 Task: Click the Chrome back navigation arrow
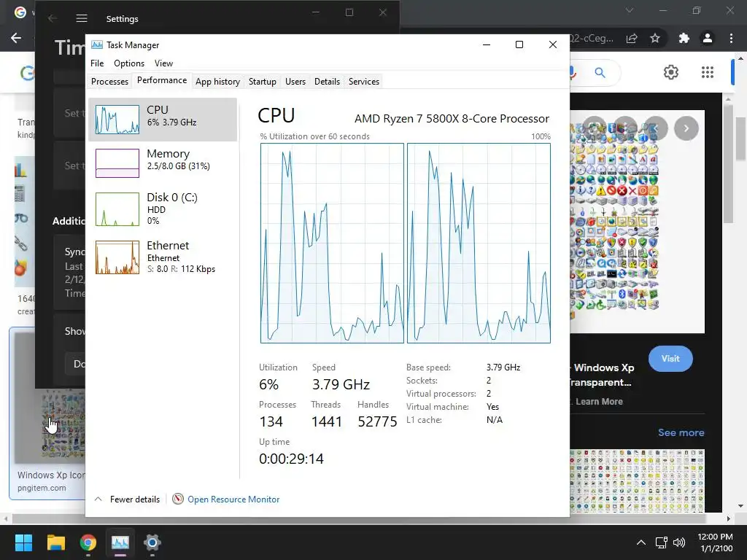point(16,38)
